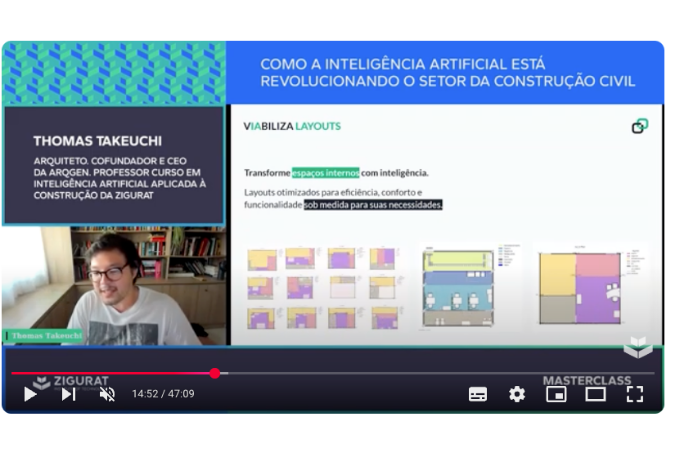Click the red progress bar scrubber
The width and height of the screenshot is (675, 450).
(215, 373)
